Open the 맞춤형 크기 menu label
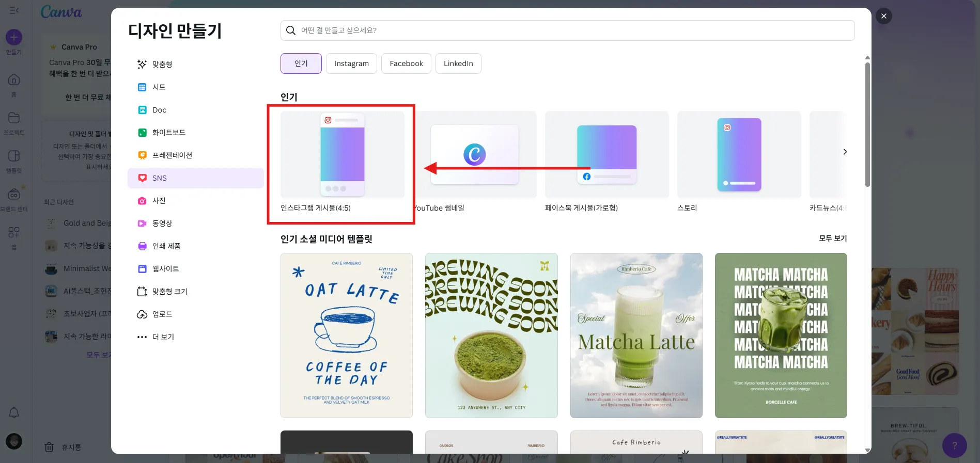 click(169, 292)
